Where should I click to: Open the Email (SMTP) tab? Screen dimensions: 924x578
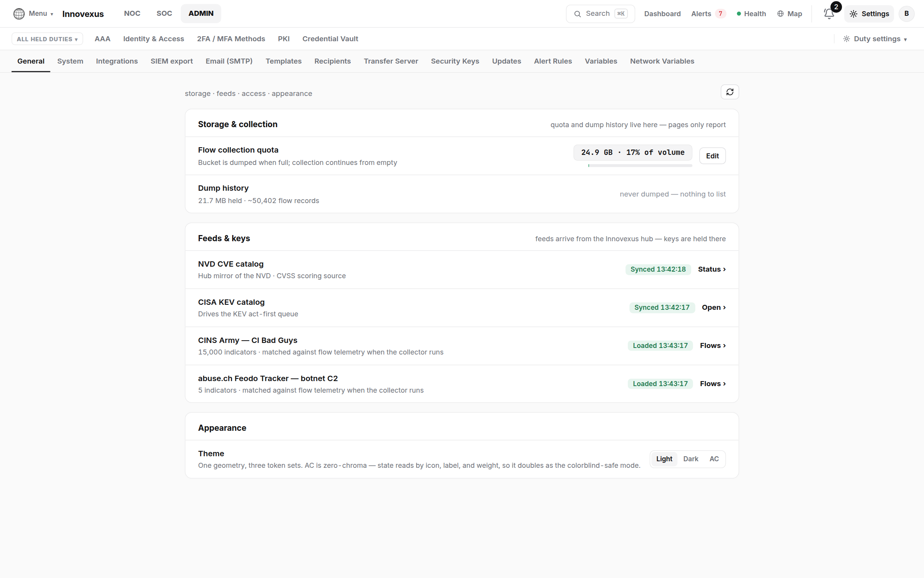click(229, 61)
